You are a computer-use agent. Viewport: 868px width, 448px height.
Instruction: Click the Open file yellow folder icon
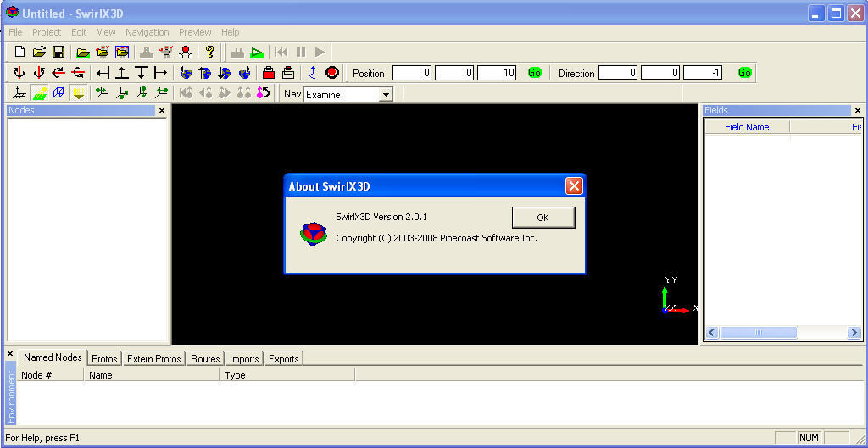click(39, 52)
